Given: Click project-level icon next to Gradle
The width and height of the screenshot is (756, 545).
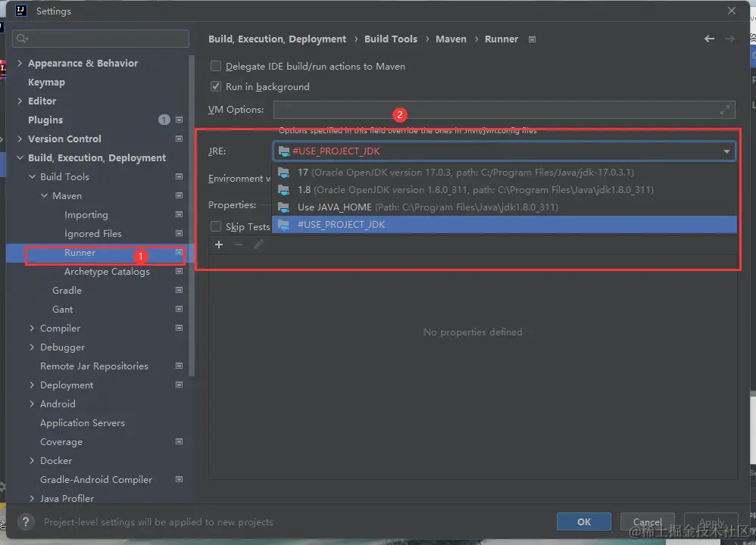Looking at the screenshot, I should (179, 290).
